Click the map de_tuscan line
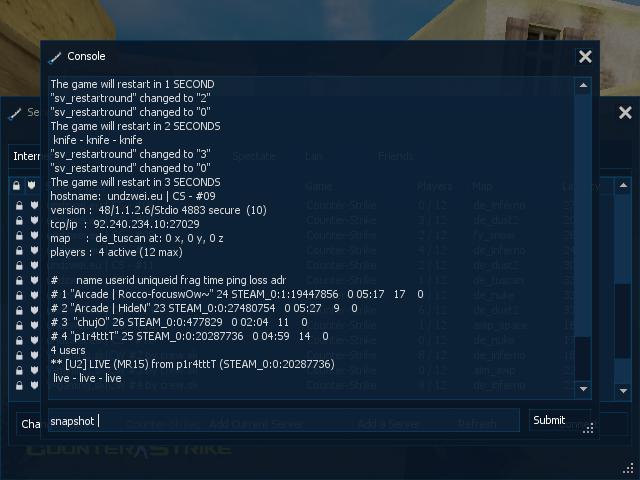The height and width of the screenshot is (480, 640). click(x=137, y=238)
